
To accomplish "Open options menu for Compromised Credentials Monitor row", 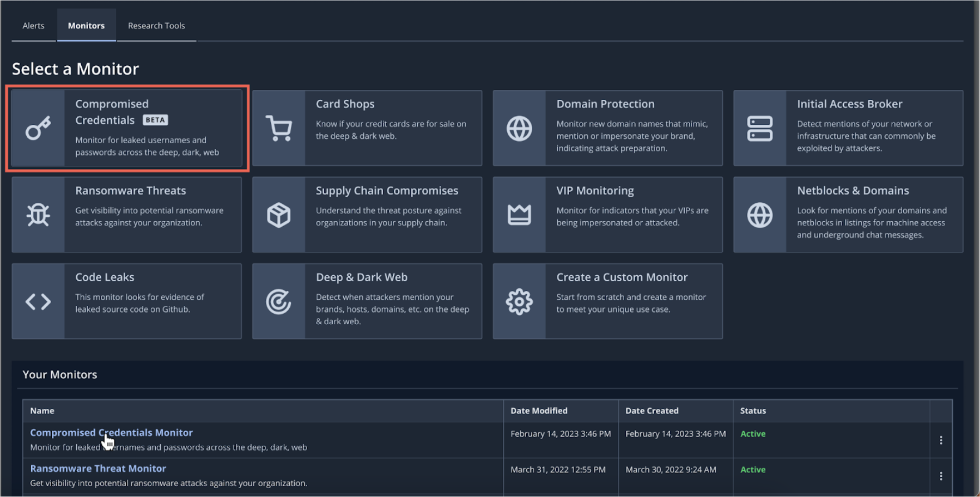I will point(941,440).
